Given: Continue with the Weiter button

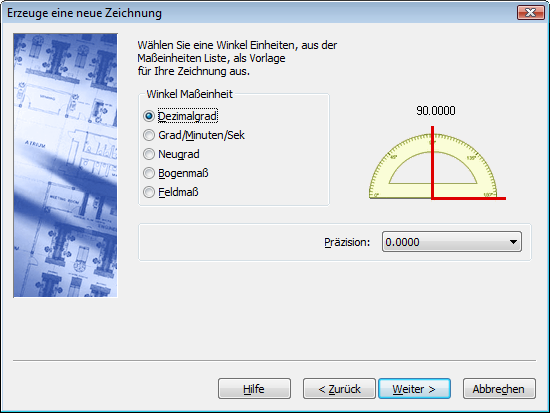Looking at the screenshot, I should pyautogui.click(x=414, y=388).
